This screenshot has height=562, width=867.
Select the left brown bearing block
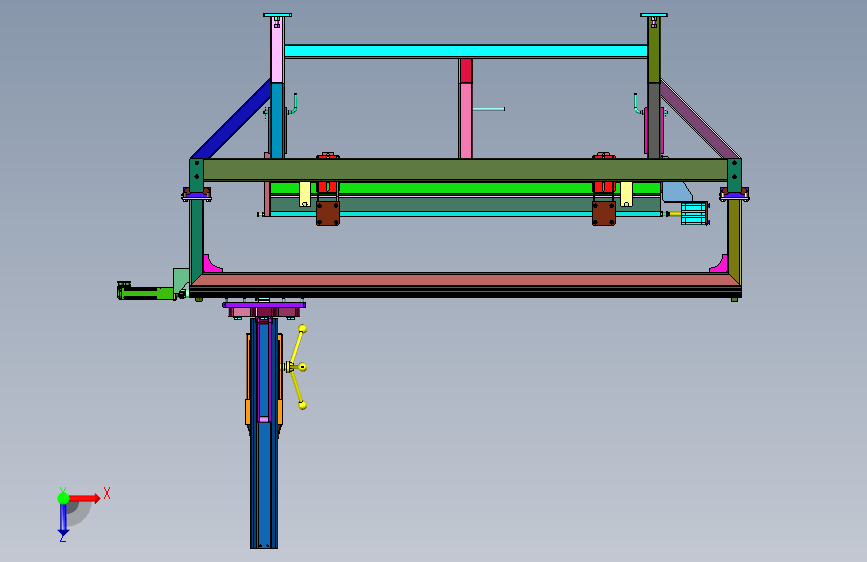click(328, 214)
